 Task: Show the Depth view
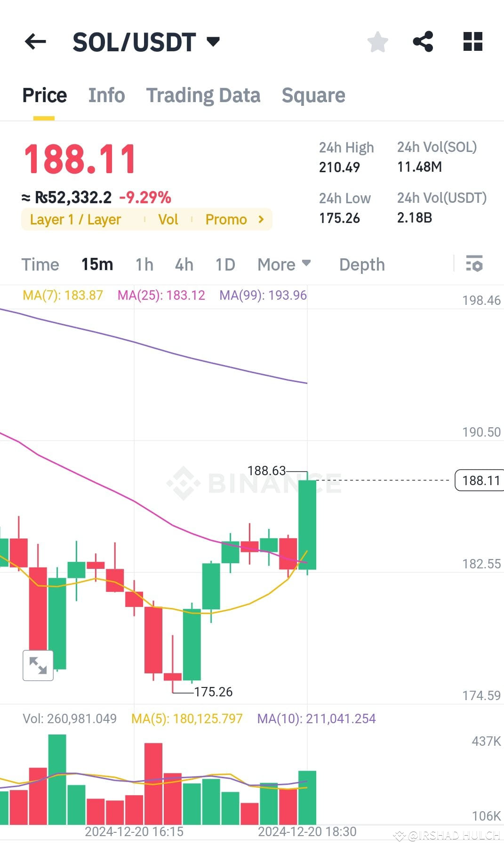(x=362, y=264)
